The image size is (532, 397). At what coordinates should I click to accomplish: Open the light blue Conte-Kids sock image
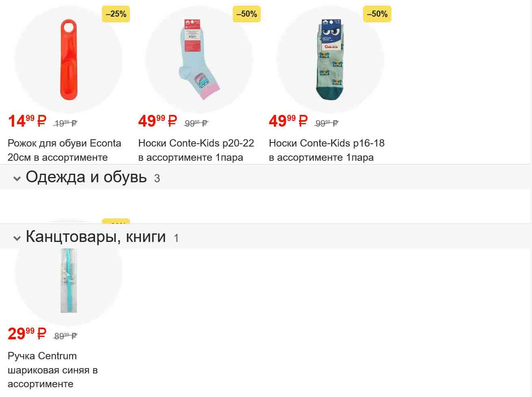click(x=199, y=60)
